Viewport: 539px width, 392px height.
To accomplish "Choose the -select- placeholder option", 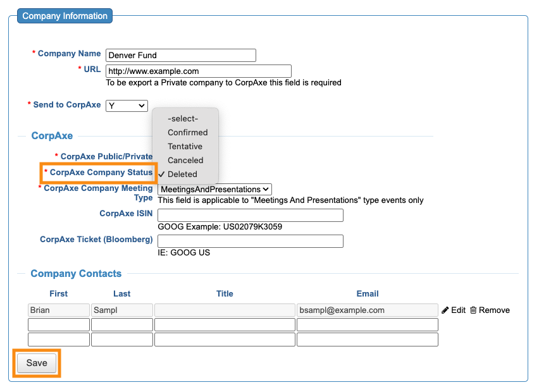I will [x=183, y=118].
